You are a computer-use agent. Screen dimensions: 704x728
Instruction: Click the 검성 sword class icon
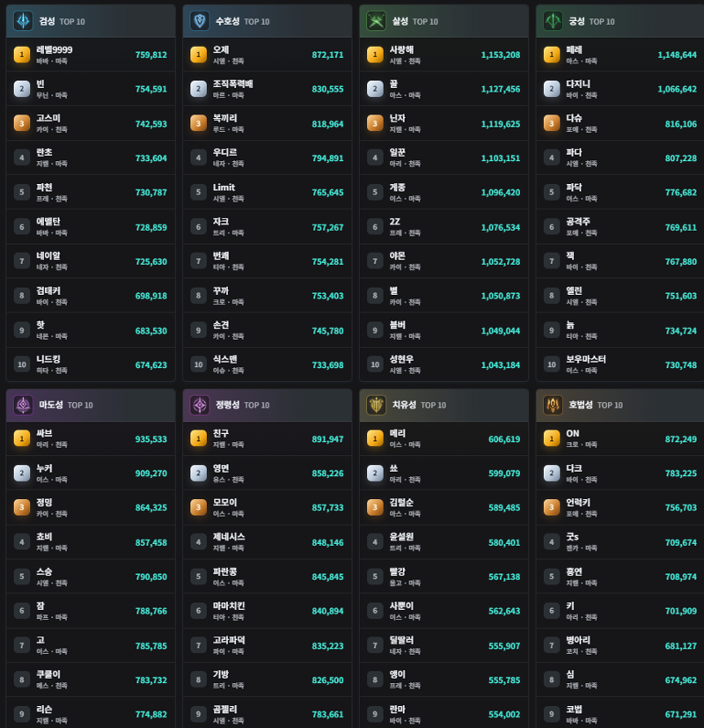click(23, 21)
